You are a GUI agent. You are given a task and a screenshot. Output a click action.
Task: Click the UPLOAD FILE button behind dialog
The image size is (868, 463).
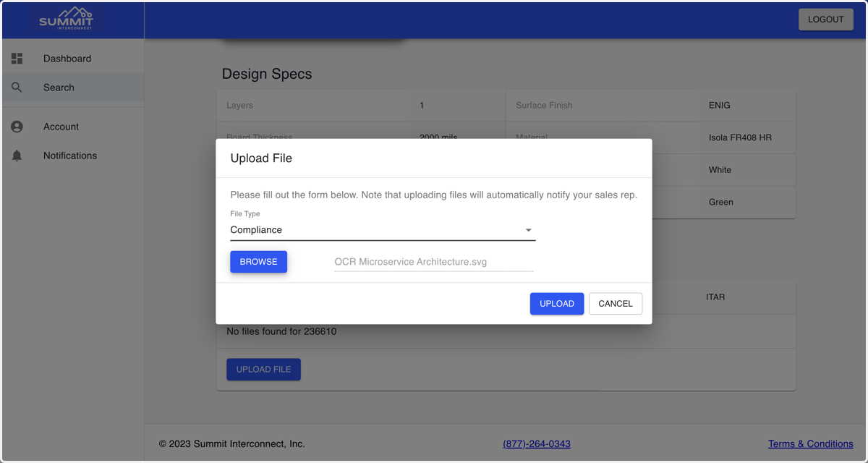coord(263,369)
